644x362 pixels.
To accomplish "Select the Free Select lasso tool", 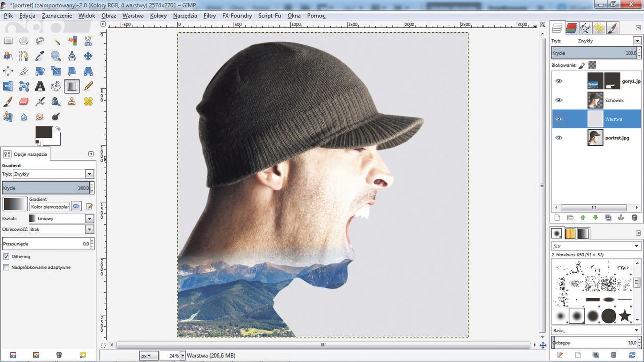I will coord(40,41).
